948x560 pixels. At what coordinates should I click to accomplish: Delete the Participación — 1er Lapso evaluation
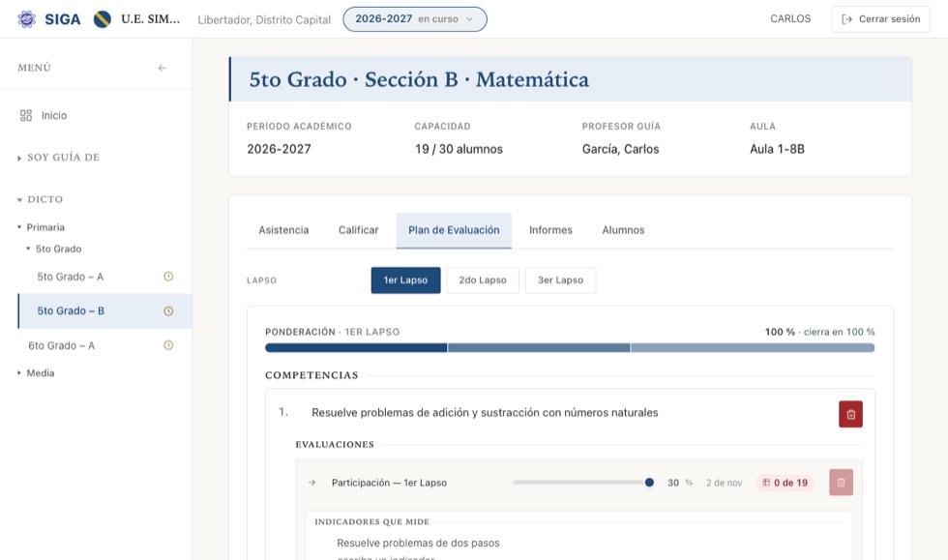pos(841,483)
